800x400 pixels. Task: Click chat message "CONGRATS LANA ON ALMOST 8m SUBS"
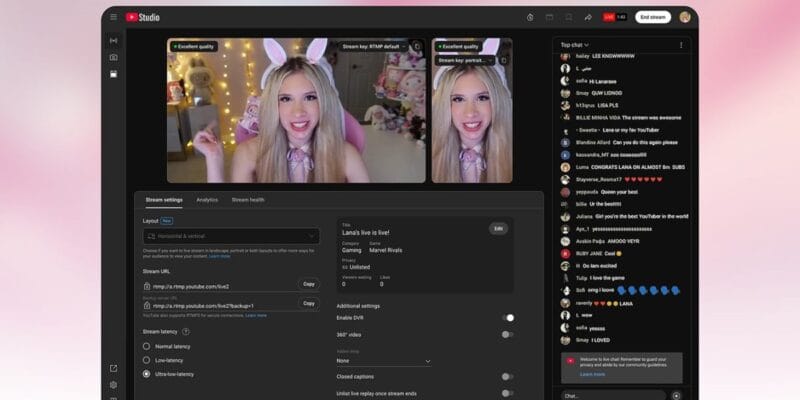(638, 167)
